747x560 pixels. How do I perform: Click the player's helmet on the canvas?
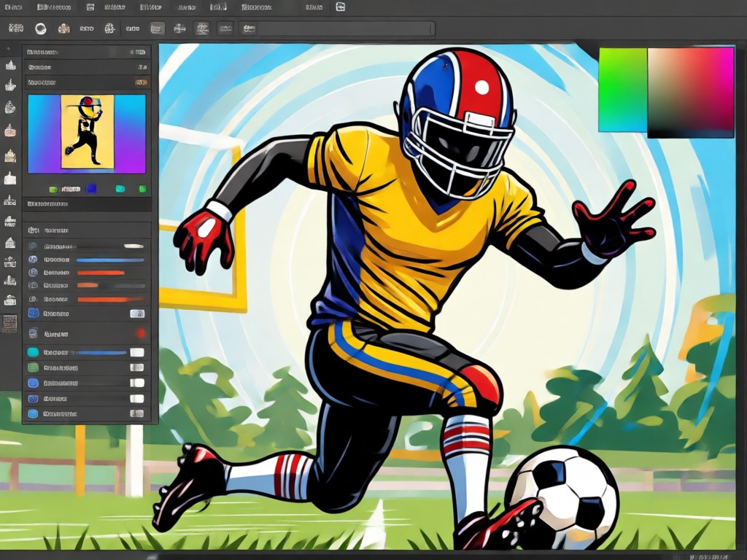coord(458,122)
